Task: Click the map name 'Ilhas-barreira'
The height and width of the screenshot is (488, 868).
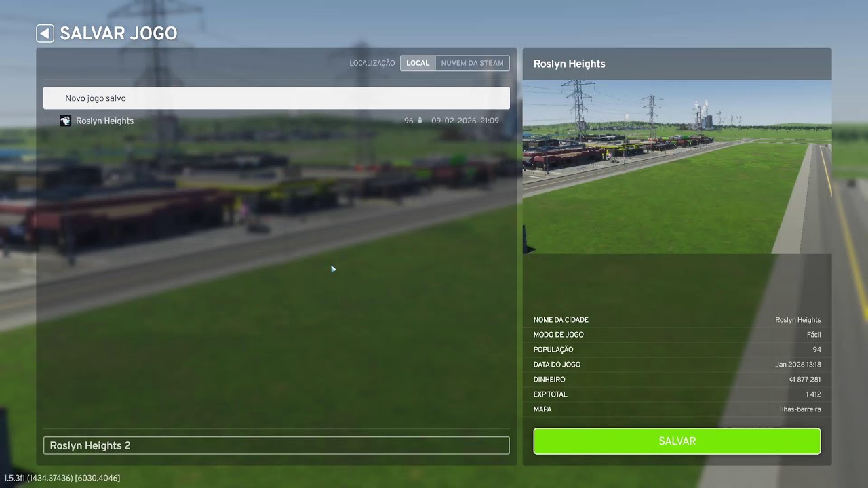Action: click(800, 409)
